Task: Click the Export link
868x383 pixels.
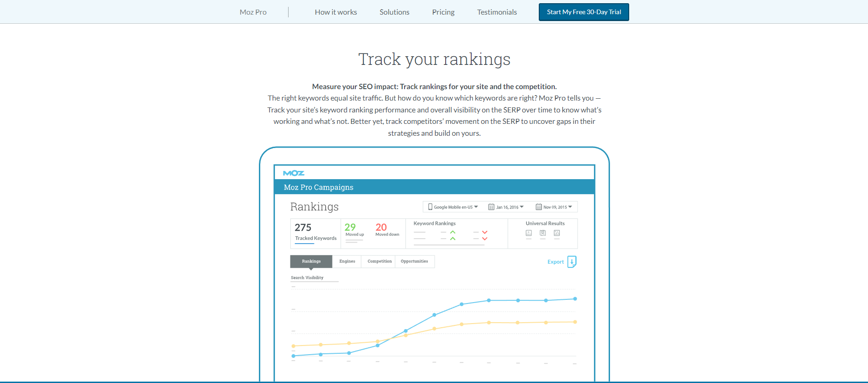Action: click(556, 262)
